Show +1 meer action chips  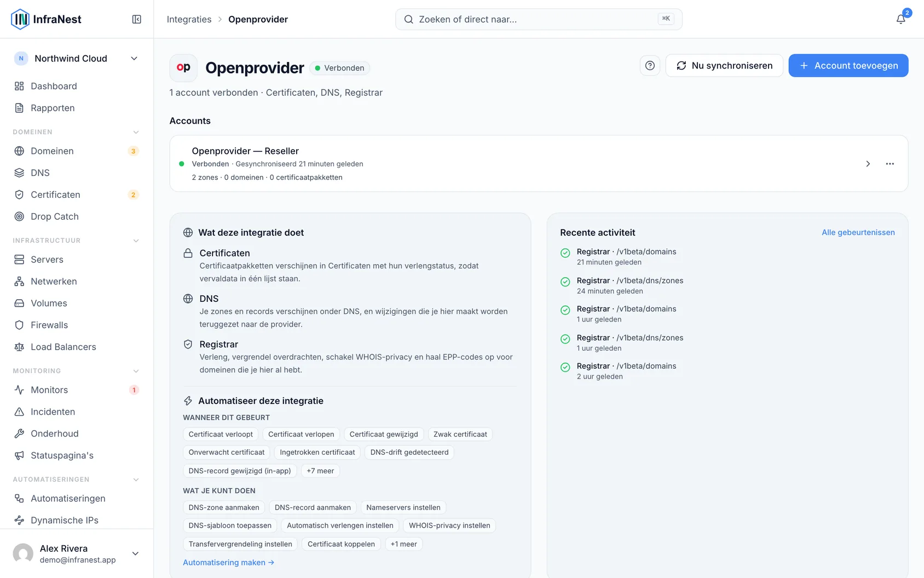[403, 544]
